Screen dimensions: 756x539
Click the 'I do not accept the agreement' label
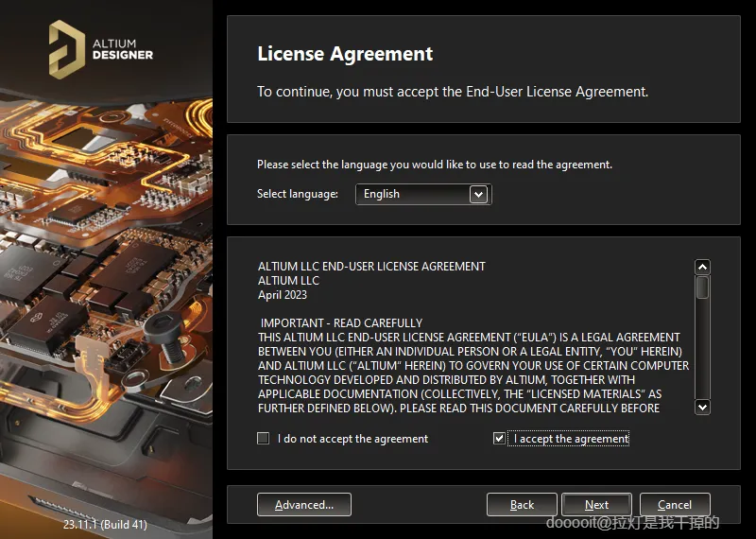coord(352,439)
